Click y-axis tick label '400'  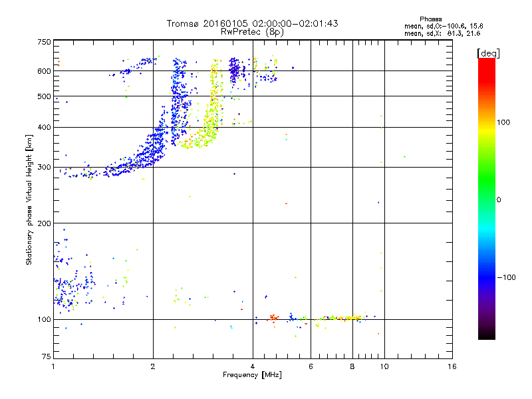44,128
